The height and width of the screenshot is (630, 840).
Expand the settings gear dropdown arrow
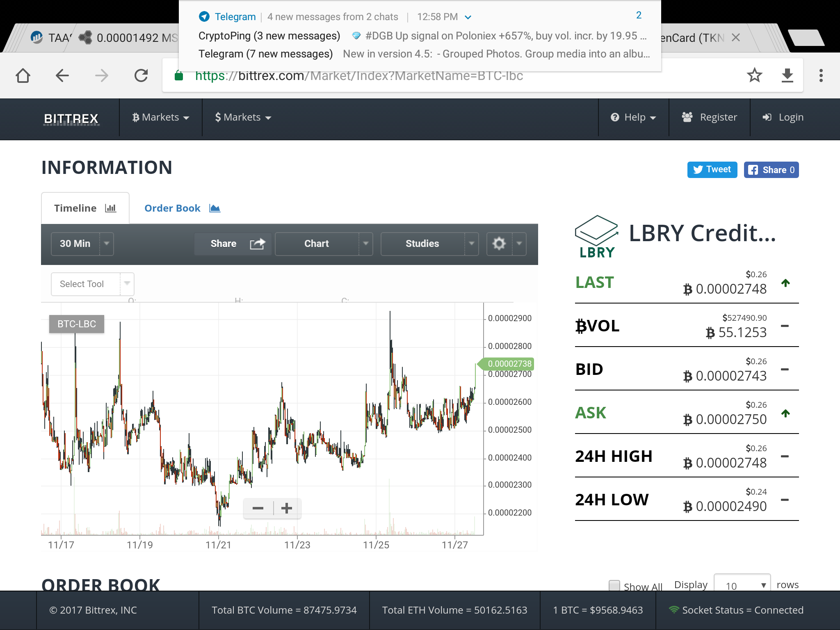coord(519,244)
